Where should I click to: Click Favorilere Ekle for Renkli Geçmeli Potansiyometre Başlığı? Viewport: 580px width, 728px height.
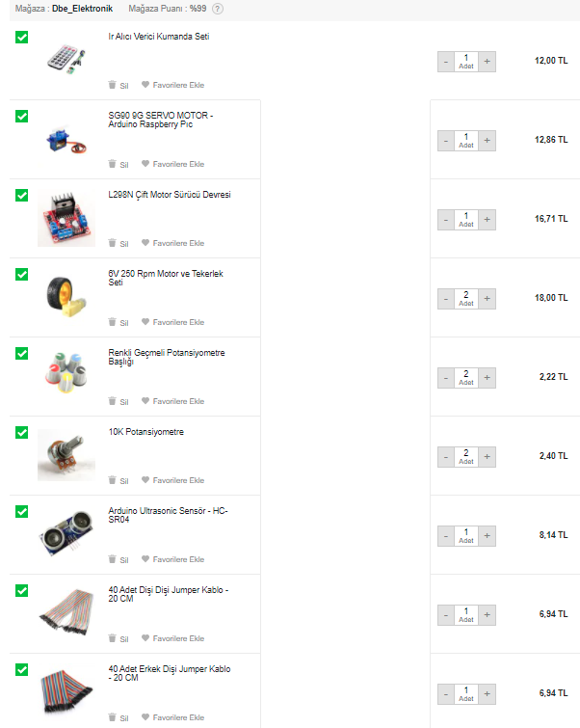tap(178, 401)
